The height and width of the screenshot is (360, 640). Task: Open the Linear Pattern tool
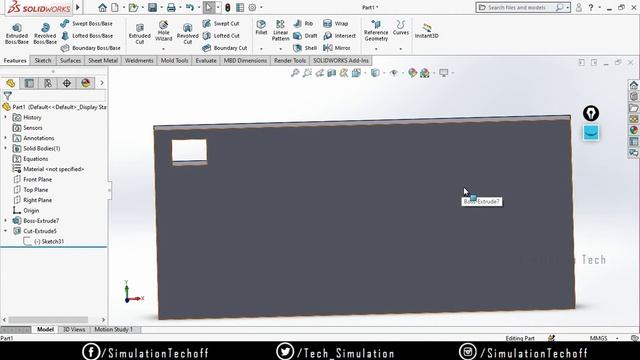coord(280,31)
